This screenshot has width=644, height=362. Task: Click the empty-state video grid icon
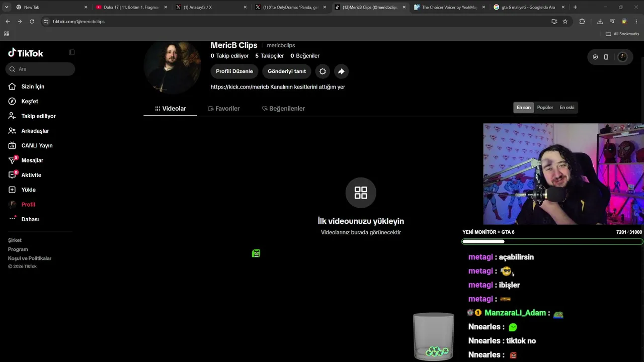[x=361, y=193]
